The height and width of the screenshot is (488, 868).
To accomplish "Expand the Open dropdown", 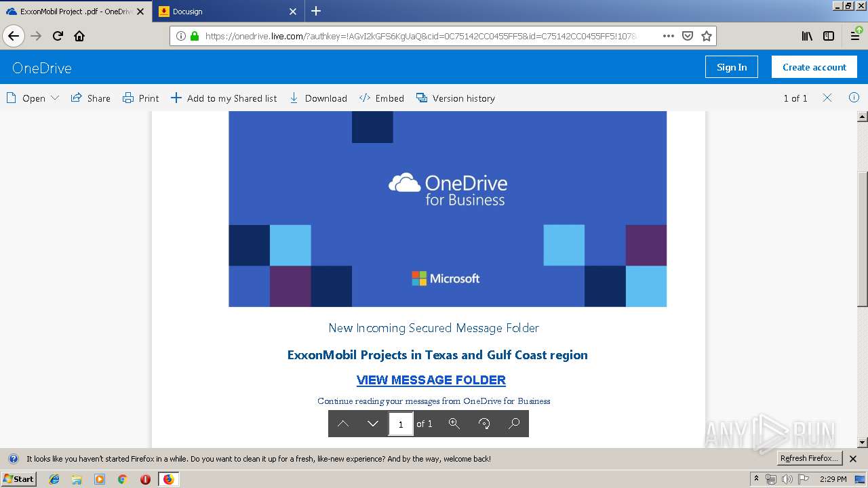I will (33, 98).
